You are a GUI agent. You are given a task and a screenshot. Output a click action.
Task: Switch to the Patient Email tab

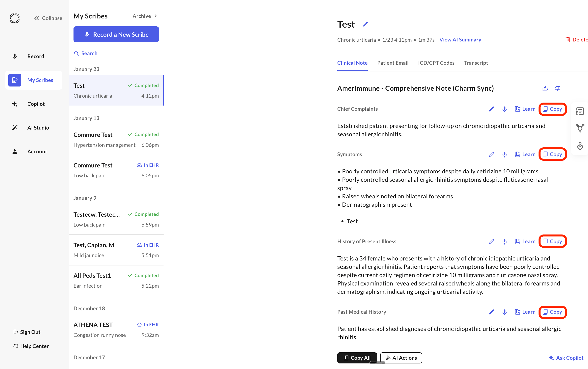click(393, 63)
